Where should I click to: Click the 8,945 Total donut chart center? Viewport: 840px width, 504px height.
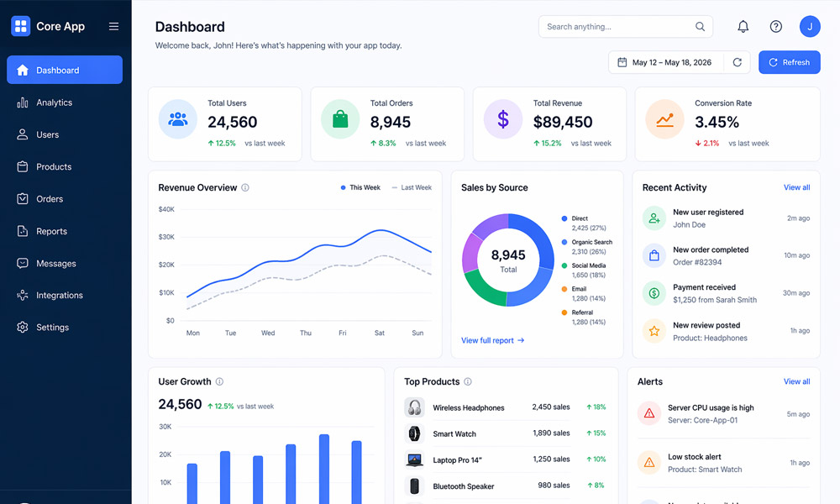click(x=508, y=260)
